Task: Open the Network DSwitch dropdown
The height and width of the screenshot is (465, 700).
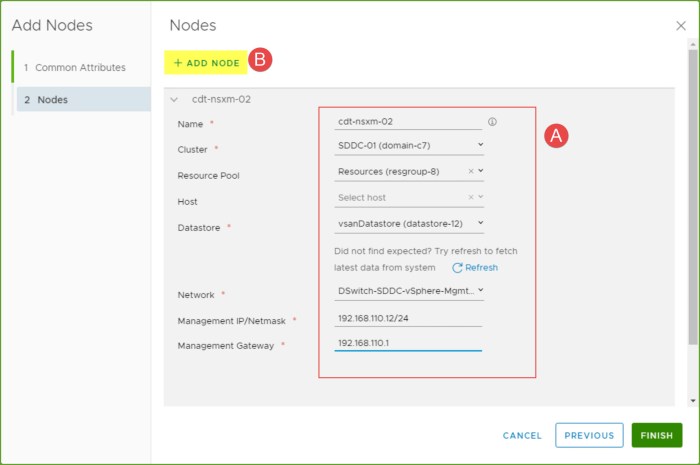Action: 409,291
